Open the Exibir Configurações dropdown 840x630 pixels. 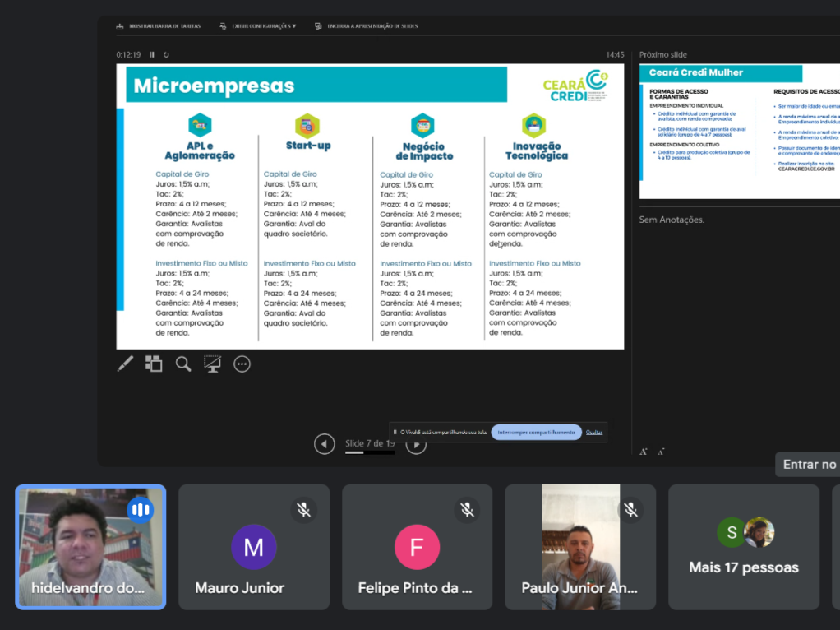[264, 25]
